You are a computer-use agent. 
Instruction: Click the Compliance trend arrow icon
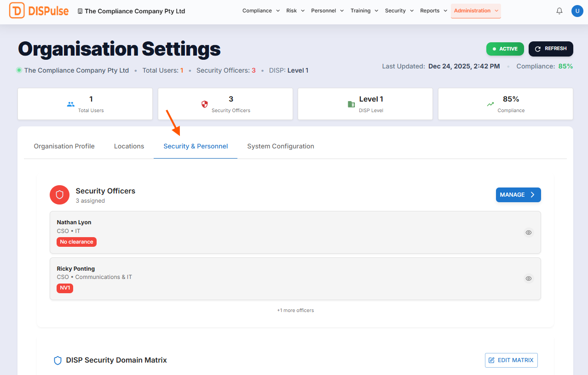pos(490,104)
